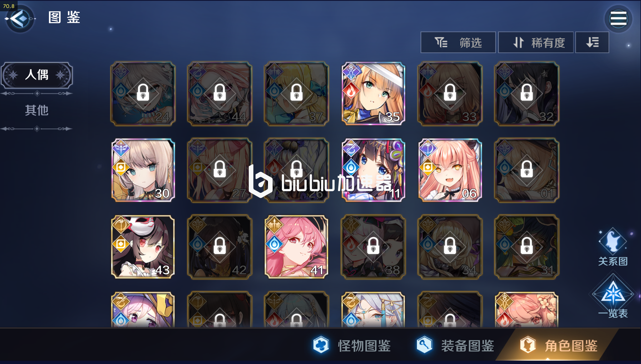Open the hamburger menu icon
This screenshot has width=641, height=364.
tap(618, 19)
